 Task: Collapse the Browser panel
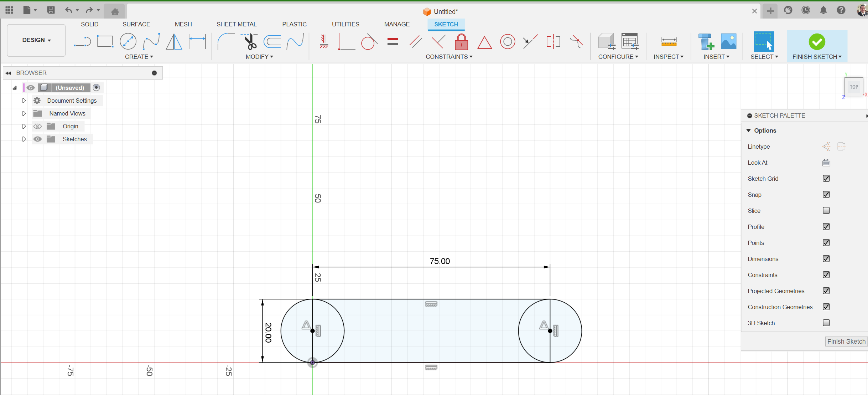pyautogui.click(x=8, y=73)
